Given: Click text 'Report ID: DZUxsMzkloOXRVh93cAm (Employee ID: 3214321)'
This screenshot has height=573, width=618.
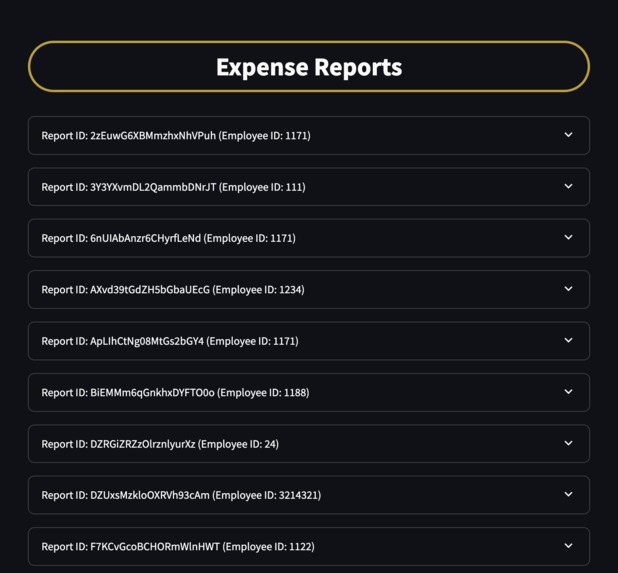Looking at the screenshot, I should pos(181,495).
